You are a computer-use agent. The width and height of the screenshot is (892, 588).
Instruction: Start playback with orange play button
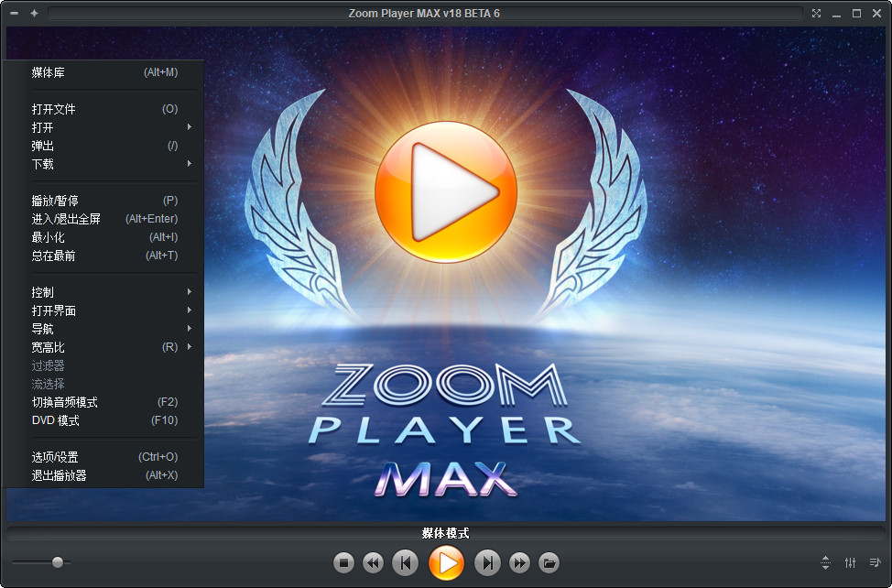(447, 562)
